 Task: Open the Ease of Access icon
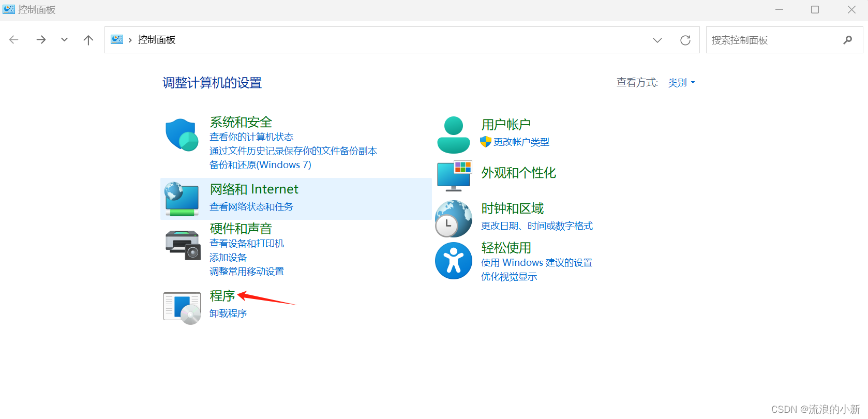coord(453,261)
